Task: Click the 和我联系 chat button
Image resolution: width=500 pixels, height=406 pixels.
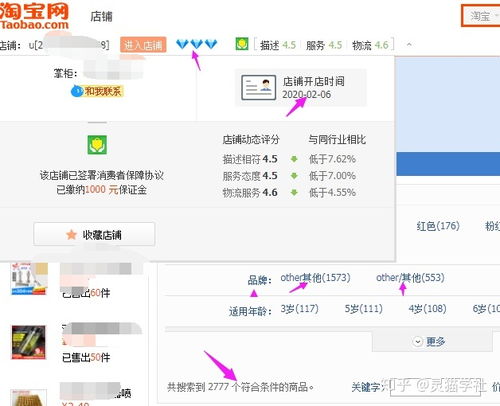Action: pos(97,91)
